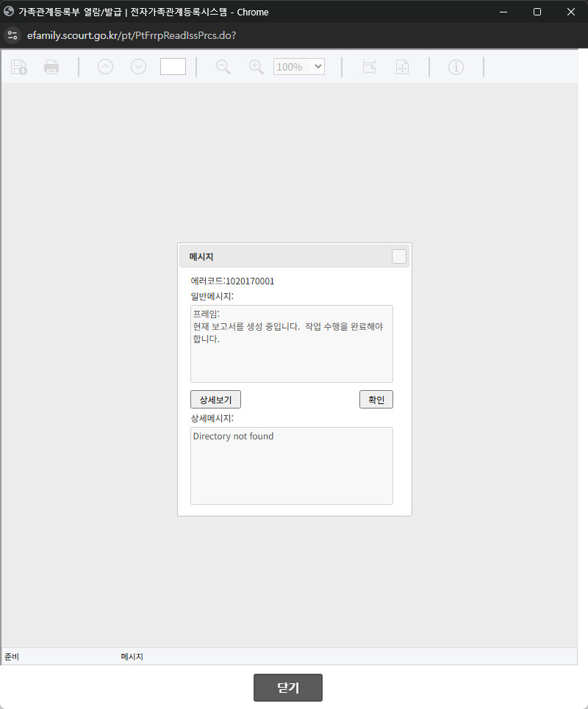Screen dimensions: 588x709
Task: Click the page number input box
Action: click(173, 67)
